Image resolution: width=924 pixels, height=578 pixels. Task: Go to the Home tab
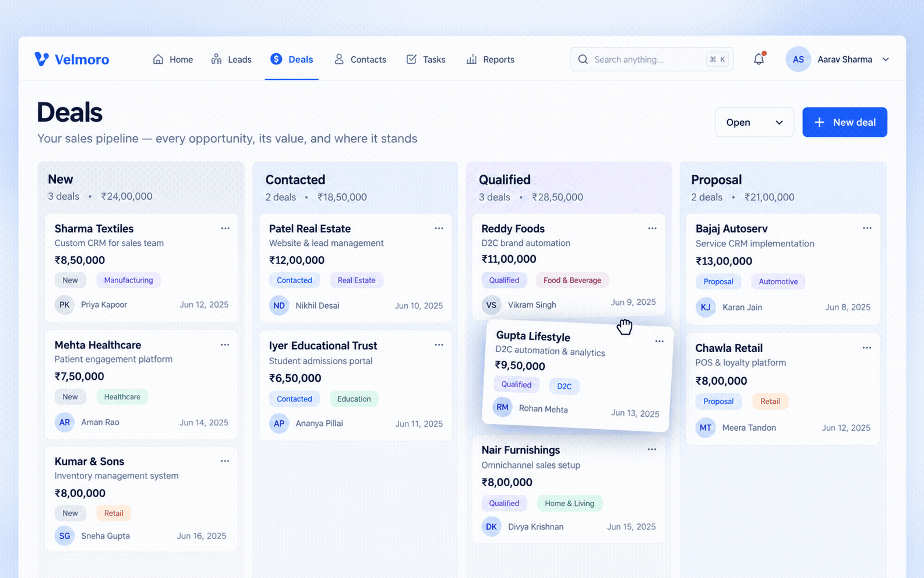tap(173, 59)
